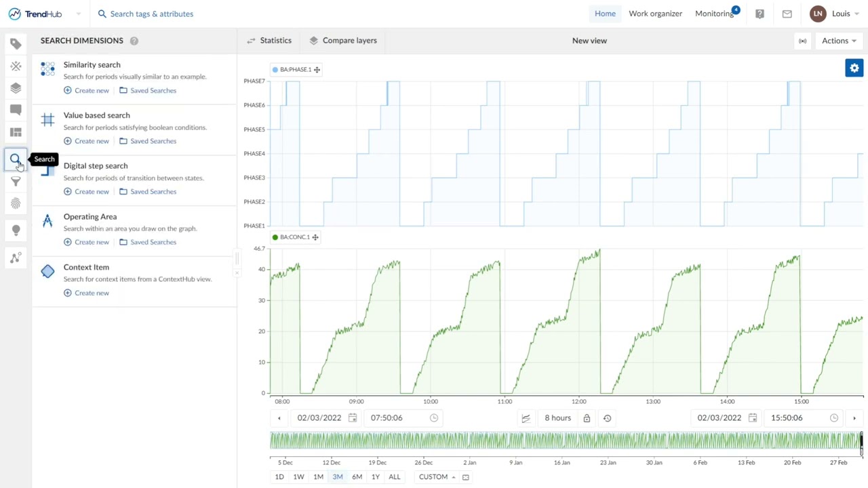The height and width of the screenshot is (488, 868).
Task: Open Saved Searches for Value based search
Action: pos(148,141)
